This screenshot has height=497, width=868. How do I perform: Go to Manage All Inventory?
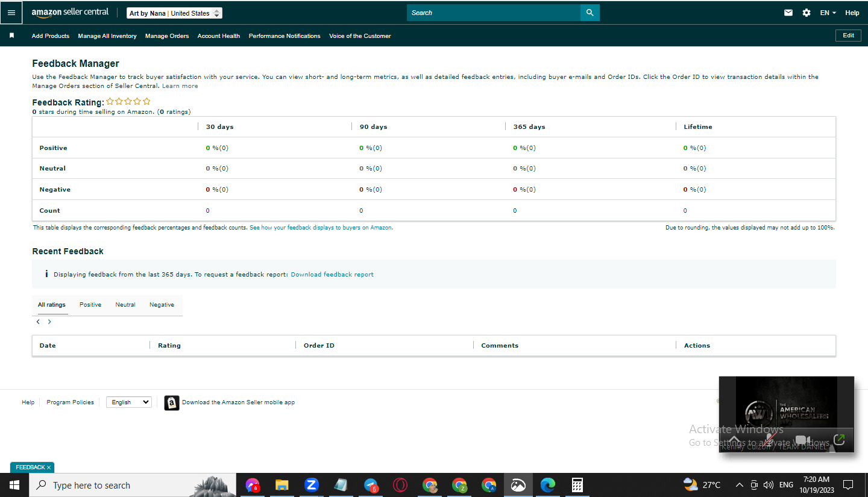click(107, 36)
